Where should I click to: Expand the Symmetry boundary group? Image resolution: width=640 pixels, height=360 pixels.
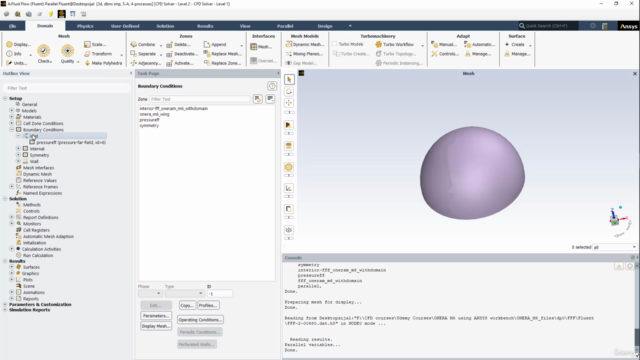[x=18, y=155]
